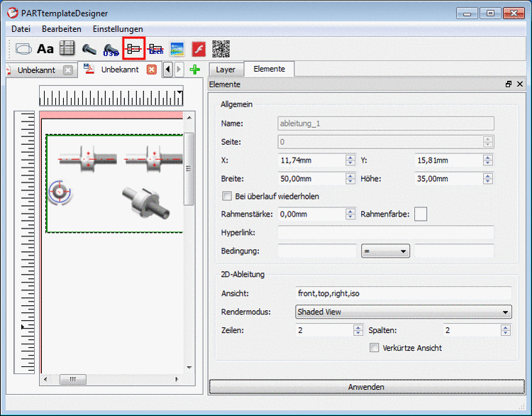Enable Bei überlauf wiederholen checkbox
The width and height of the screenshot is (532, 416).
click(x=227, y=196)
